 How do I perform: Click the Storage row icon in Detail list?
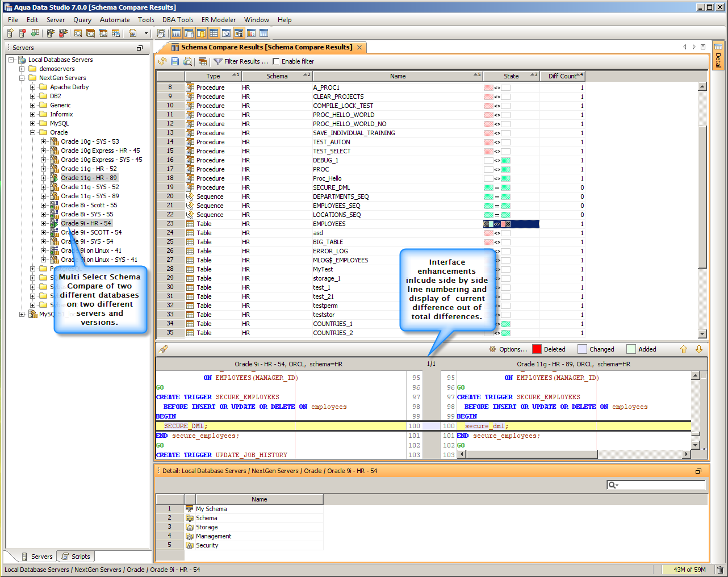coord(190,527)
